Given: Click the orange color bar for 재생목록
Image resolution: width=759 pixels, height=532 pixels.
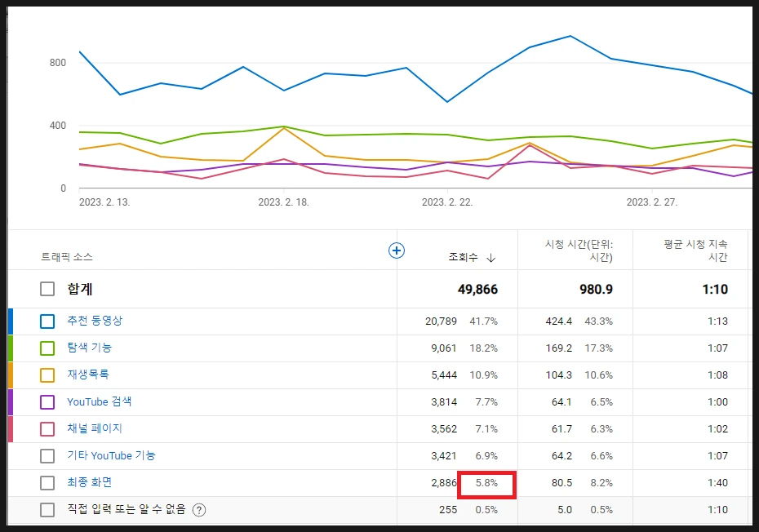Looking at the screenshot, I should coord(10,375).
